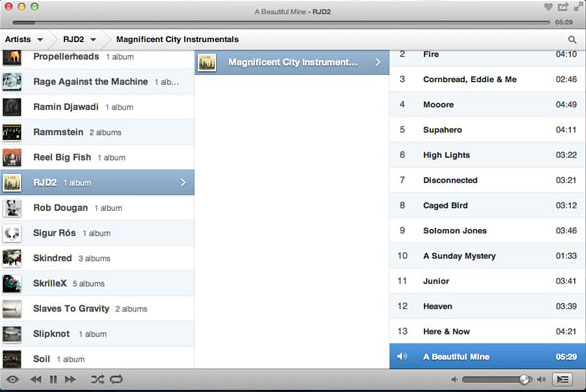This screenshot has height=392, width=586.
Task: Play track Solomon Jones
Action: click(x=488, y=231)
